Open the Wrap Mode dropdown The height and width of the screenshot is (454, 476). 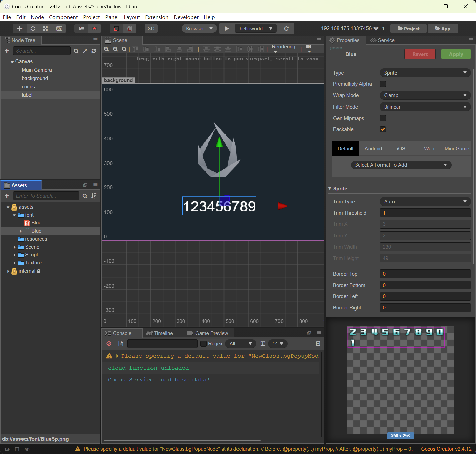coord(425,95)
